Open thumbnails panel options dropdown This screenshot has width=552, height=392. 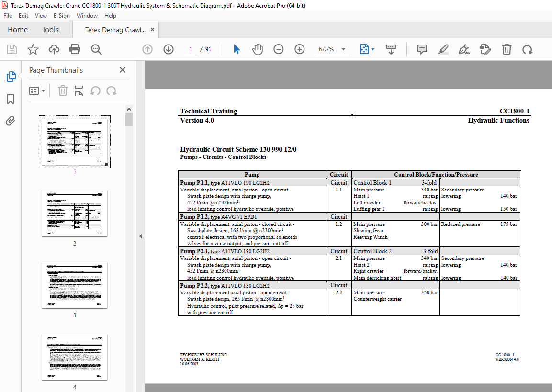point(37,91)
